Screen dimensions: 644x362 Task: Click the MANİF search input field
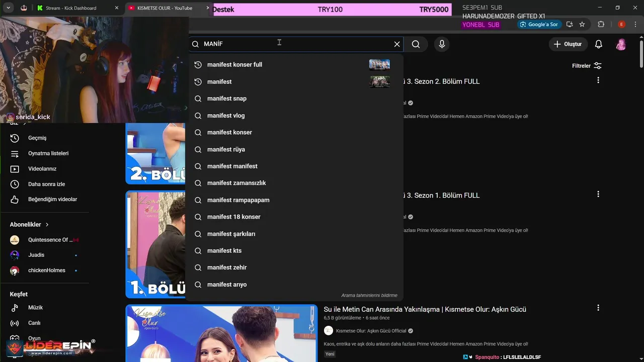pyautogui.click(x=297, y=44)
